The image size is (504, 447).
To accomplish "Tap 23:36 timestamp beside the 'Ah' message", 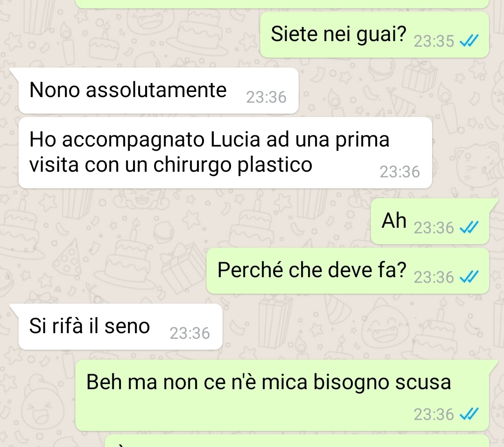I will pos(434,228).
